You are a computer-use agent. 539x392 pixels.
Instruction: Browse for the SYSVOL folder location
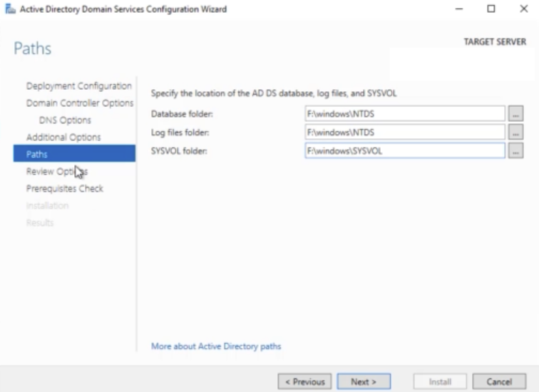click(515, 151)
